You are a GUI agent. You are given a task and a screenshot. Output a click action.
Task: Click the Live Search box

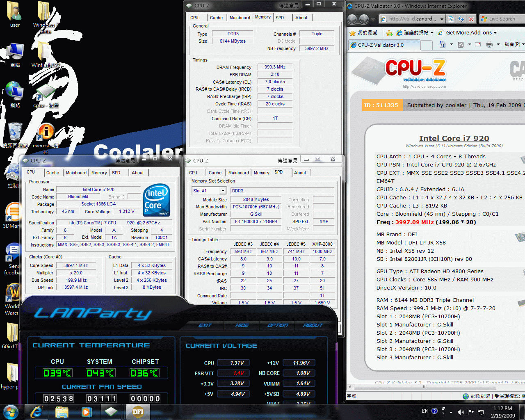(502, 19)
